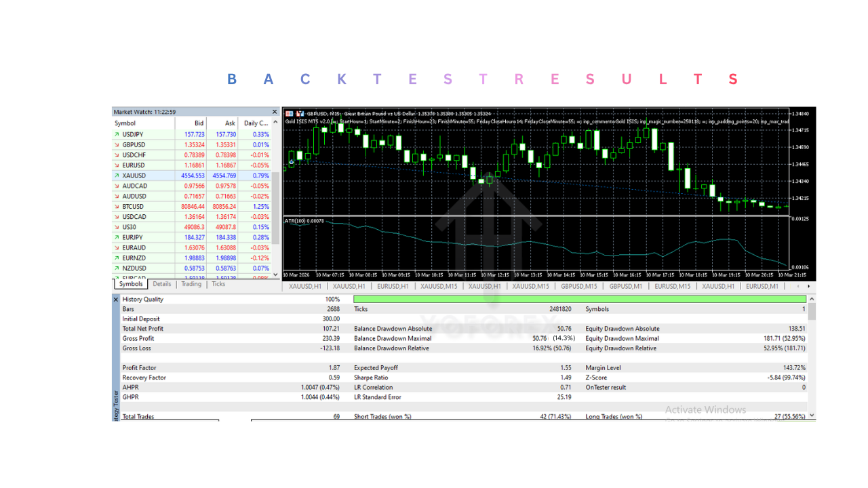Open the EURUSD,M15 chart tab

(672, 287)
